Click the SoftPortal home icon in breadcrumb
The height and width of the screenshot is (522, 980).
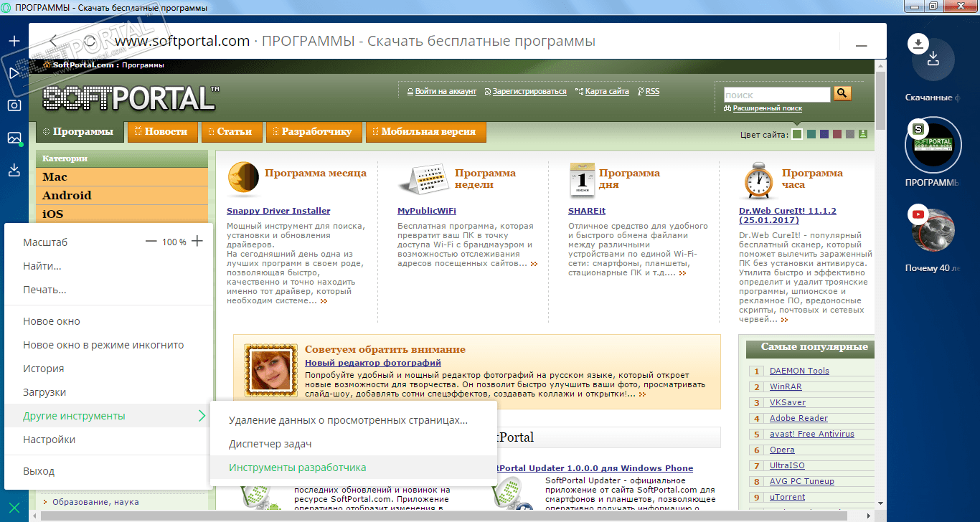(47, 65)
